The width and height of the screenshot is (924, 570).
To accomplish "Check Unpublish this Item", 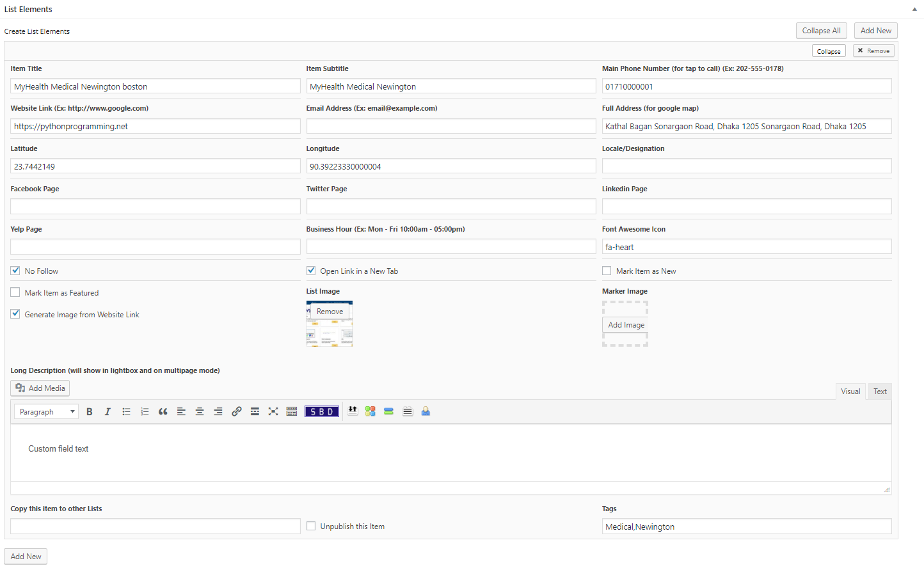I will coord(311,526).
